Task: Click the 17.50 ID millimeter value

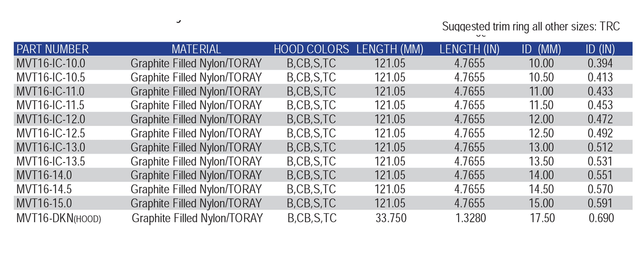Action: point(542,218)
